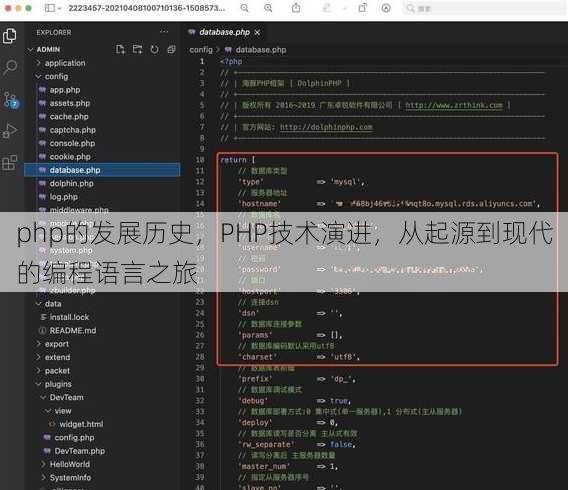Toggle Preview sidebar view button
This screenshot has height=490, width=568.
click(50, 8)
